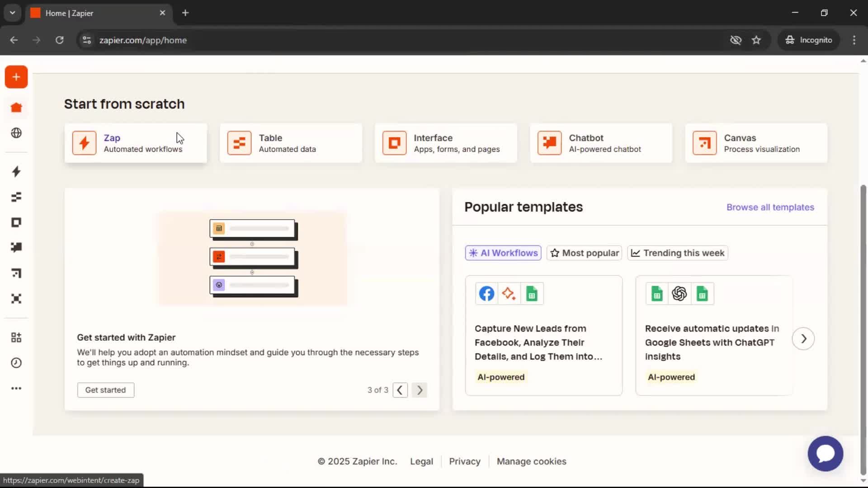
Task: Open Tables icon in sidebar
Action: pyautogui.click(x=16, y=197)
